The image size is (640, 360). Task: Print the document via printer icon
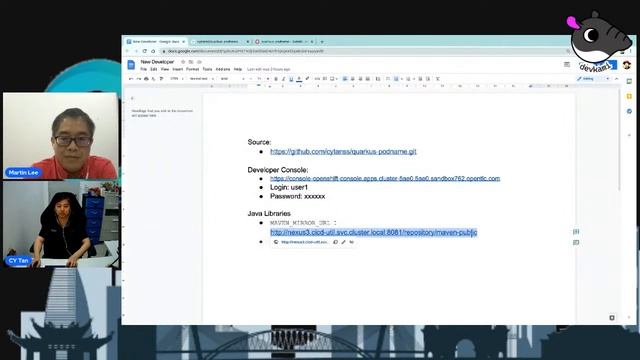[146, 78]
